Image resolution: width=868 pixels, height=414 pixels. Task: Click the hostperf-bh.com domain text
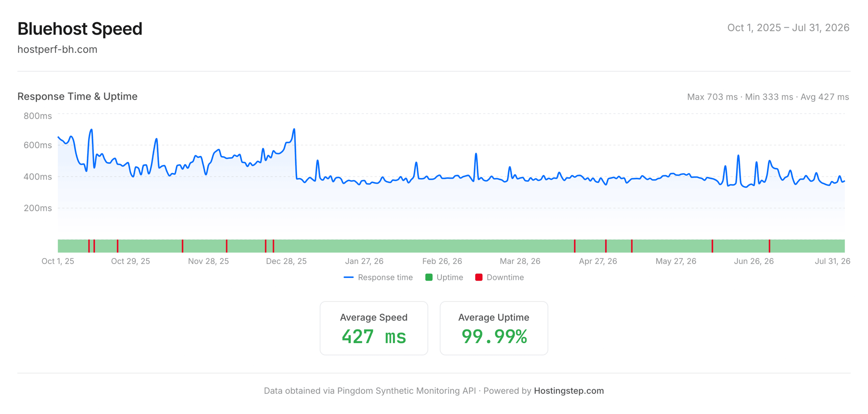[57, 50]
